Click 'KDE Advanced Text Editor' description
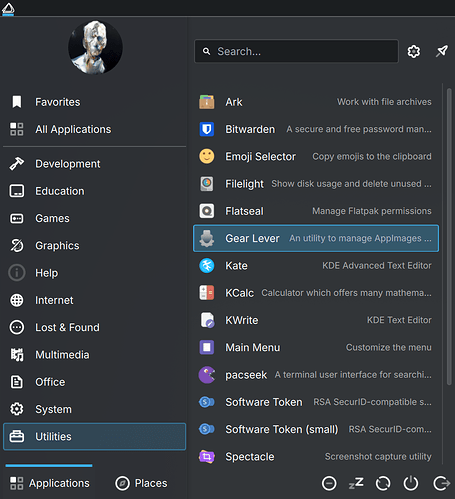Image resolution: width=455 pixels, height=499 pixels. pos(377,266)
